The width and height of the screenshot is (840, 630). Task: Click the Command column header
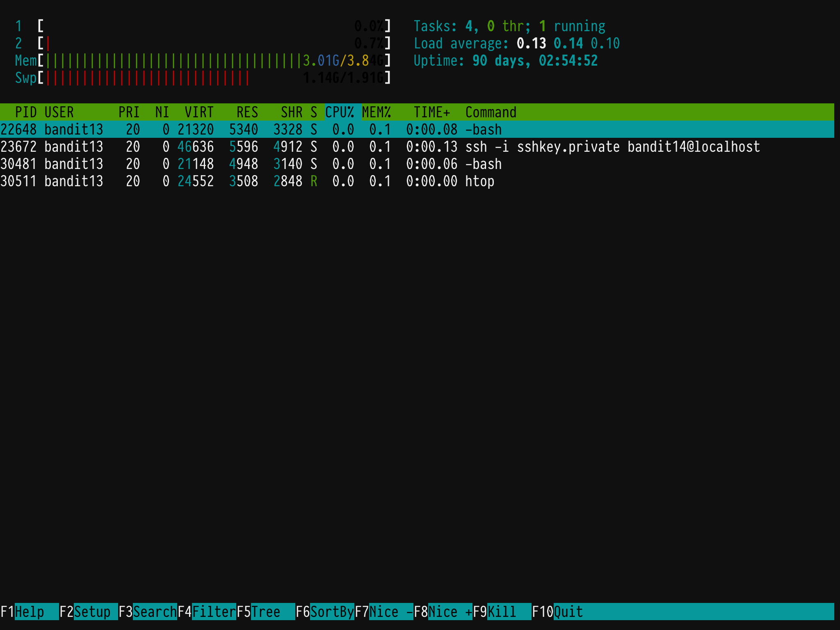click(491, 112)
